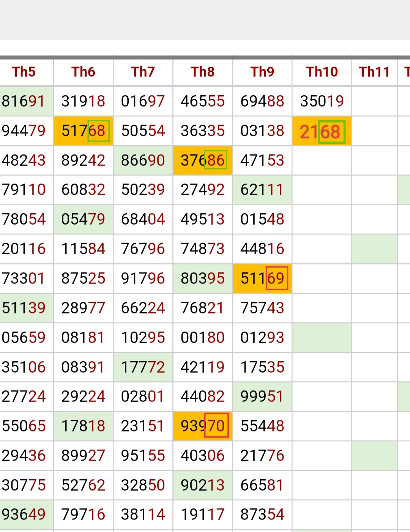This screenshot has width=410, height=532.
Task: Select the Th11 column header
Action: (x=374, y=72)
